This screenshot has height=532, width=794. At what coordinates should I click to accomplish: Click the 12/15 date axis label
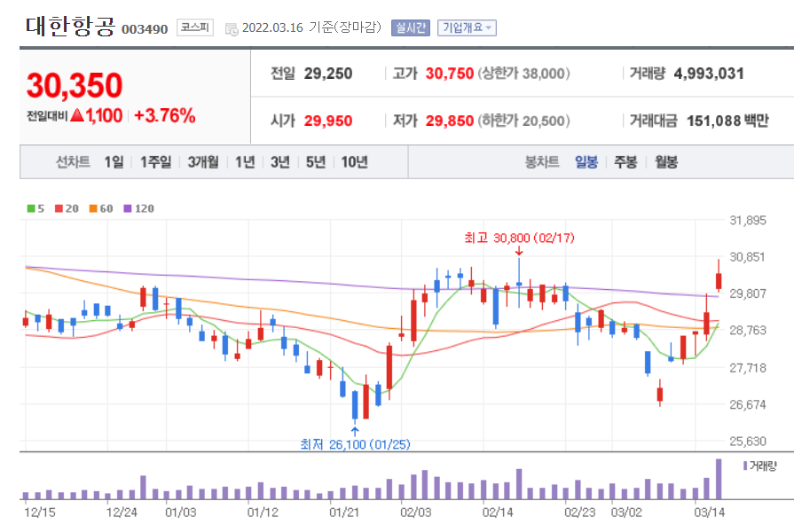point(40,512)
